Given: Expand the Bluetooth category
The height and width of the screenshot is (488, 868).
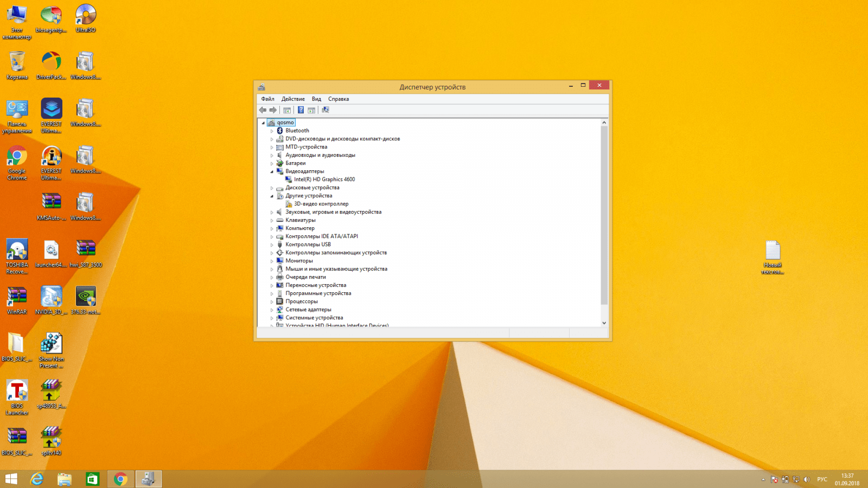Looking at the screenshot, I should tap(272, 131).
